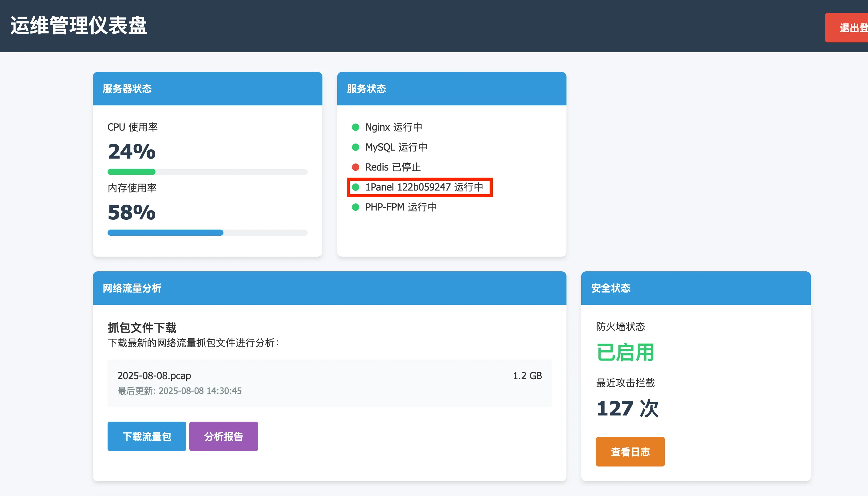
Task: Click the CPU usage progress bar
Action: point(207,172)
